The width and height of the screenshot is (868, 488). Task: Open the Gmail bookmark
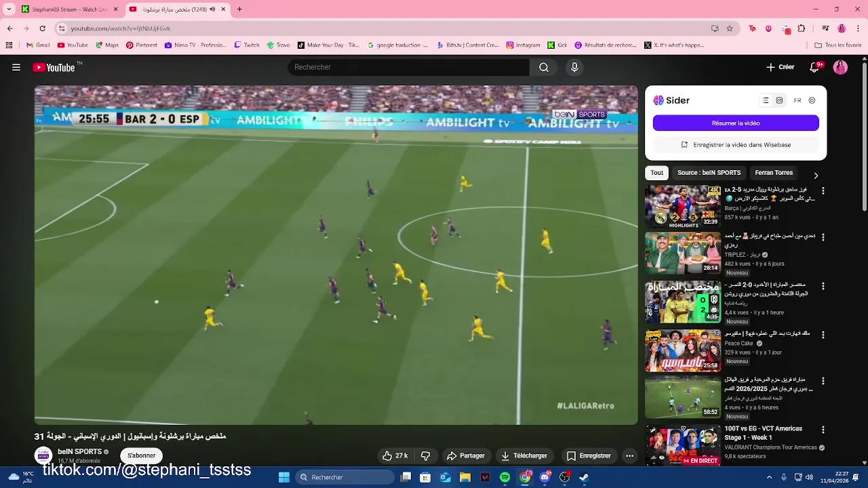[38, 45]
